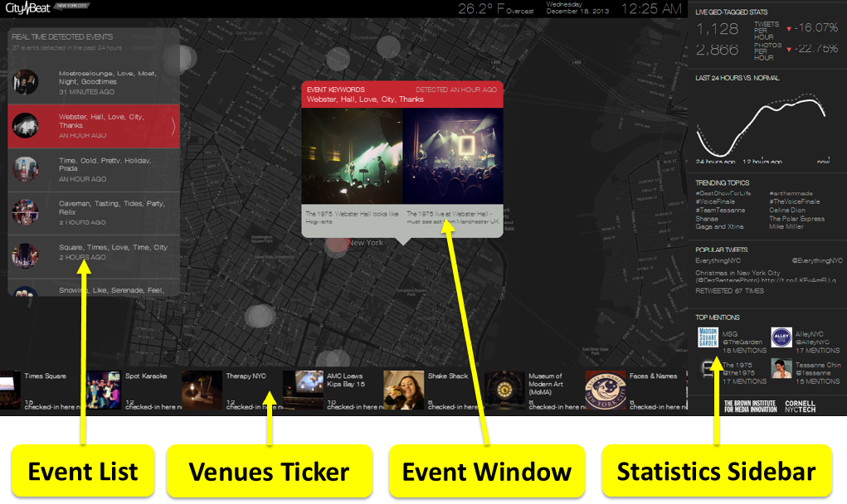Screen dimensions: 847x504
Task: Click the AMC Loews Kips Bay 15 thumbnail
Action: pos(303,390)
